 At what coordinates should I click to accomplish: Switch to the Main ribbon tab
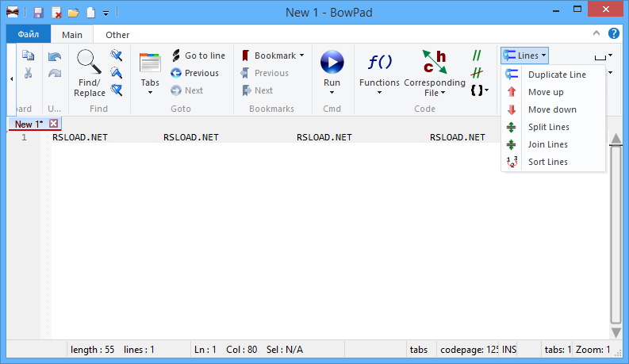tap(72, 35)
